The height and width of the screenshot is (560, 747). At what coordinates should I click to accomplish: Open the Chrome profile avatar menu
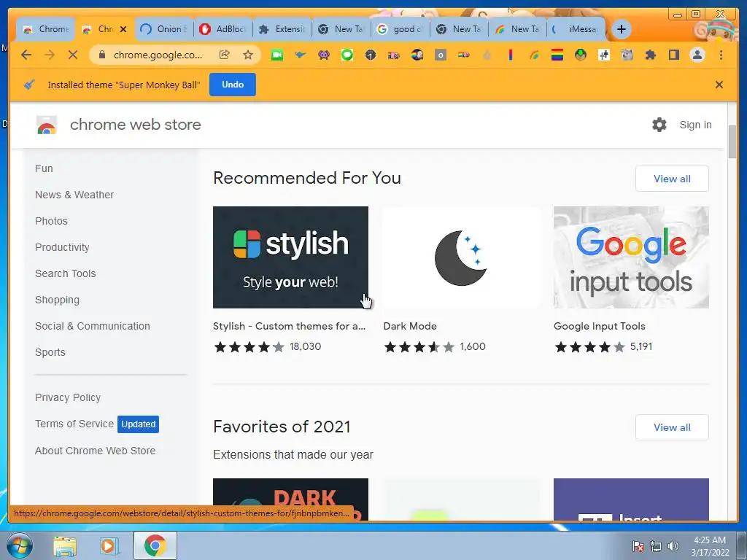tap(697, 55)
